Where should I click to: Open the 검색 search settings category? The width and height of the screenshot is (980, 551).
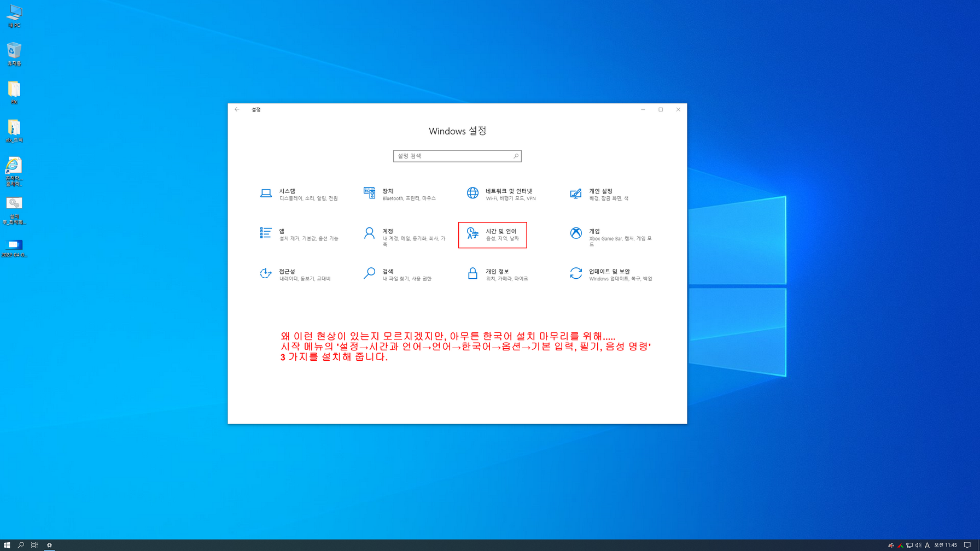pyautogui.click(x=398, y=274)
